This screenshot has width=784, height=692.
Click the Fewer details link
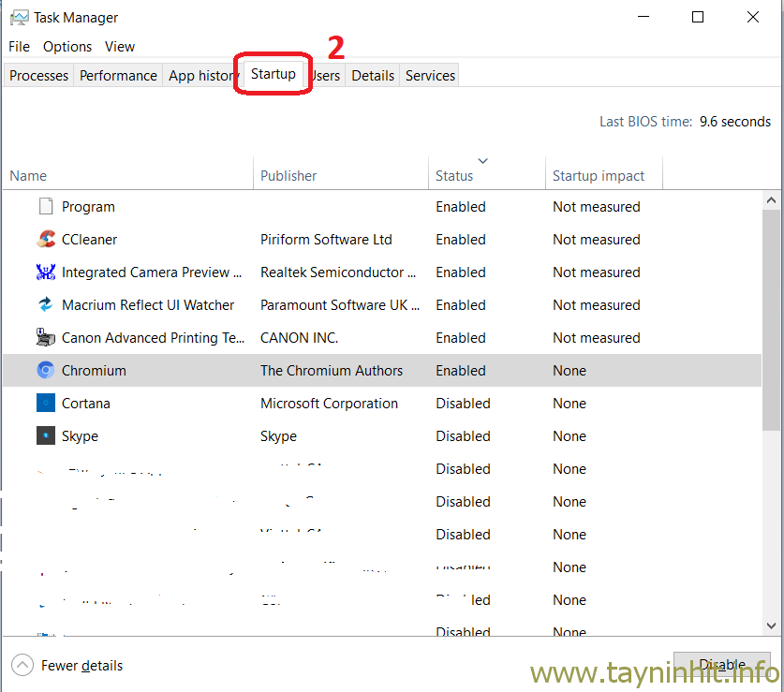tap(81, 666)
